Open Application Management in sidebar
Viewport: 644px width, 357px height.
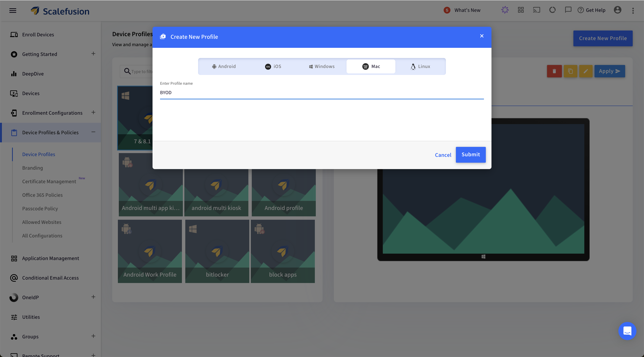(x=50, y=259)
